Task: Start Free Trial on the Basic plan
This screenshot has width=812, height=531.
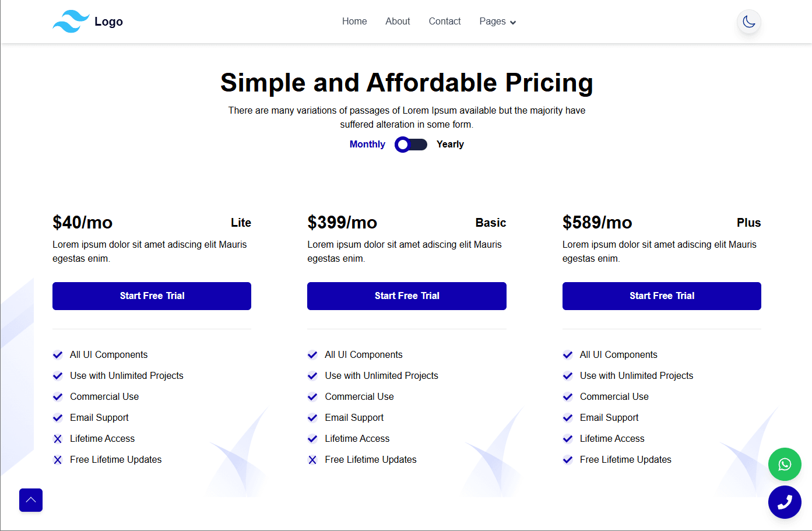Action: point(406,296)
